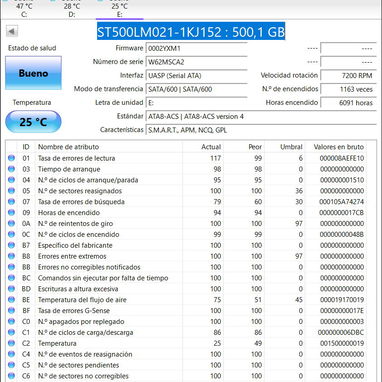382x382 pixels.
Task: Click the Actual column header
Action: coord(211,147)
